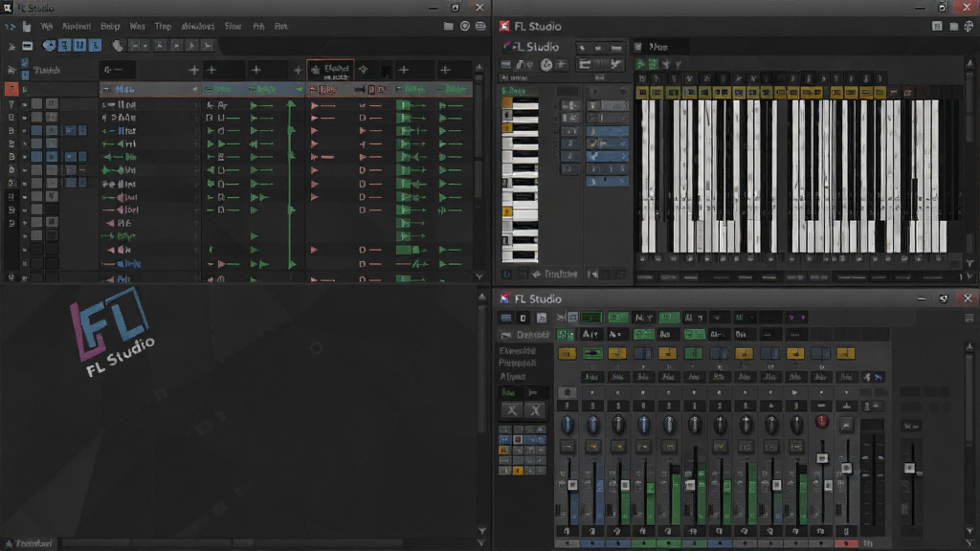Toggle the first yellow slot button in the mixer
Image resolution: width=980 pixels, height=551 pixels.
[567, 354]
